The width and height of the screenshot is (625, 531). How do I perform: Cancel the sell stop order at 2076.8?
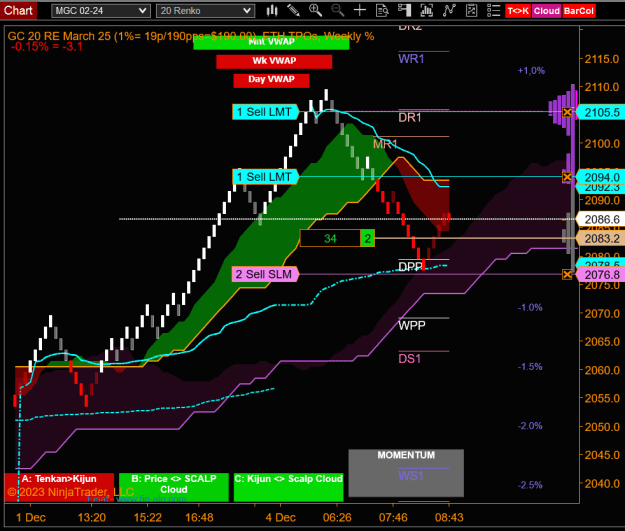point(567,274)
